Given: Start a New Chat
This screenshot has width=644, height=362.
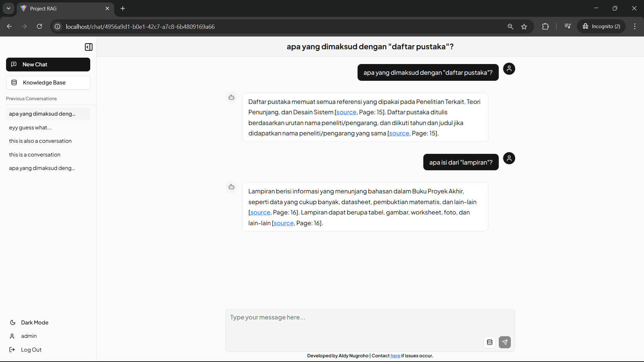Looking at the screenshot, I should point(48,64).
